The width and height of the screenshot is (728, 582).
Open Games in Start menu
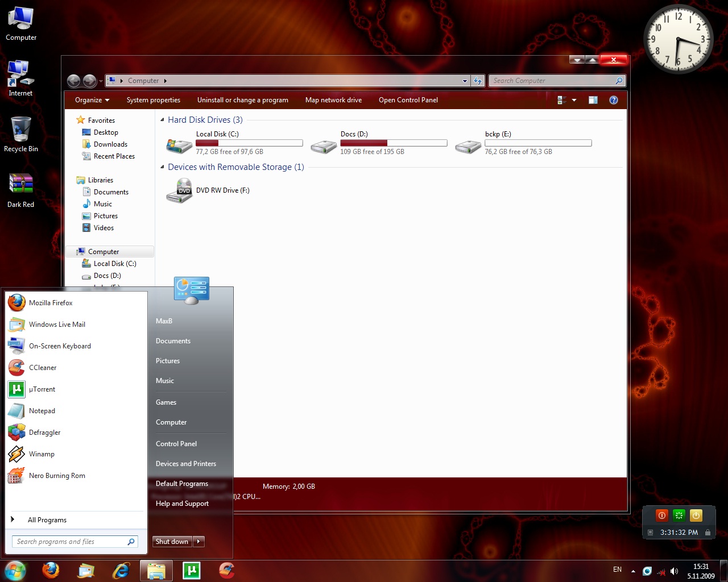[166, 402]
